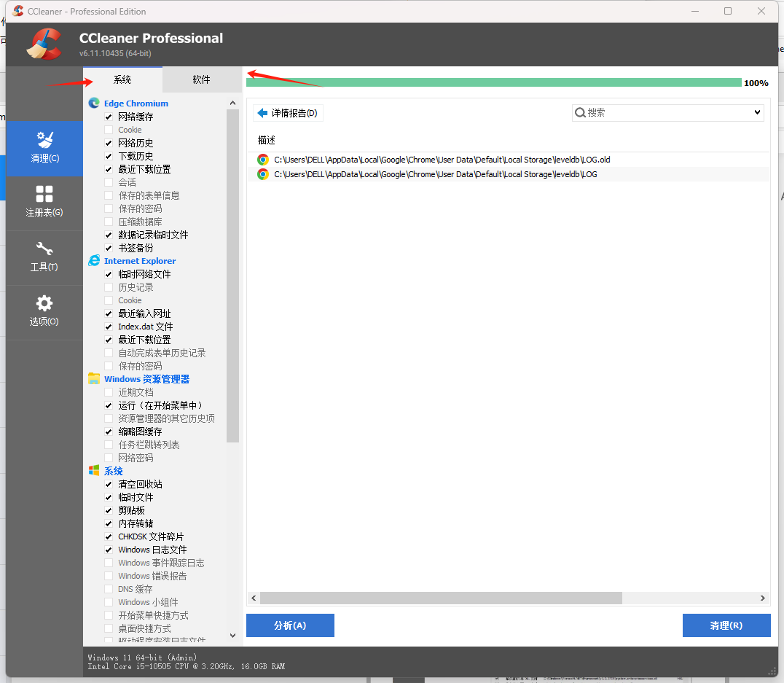The width and height of the screenshot is (784, 683).
Task: Uncheck CHKDSK 文件碎片 option
Action: (109, 536)
